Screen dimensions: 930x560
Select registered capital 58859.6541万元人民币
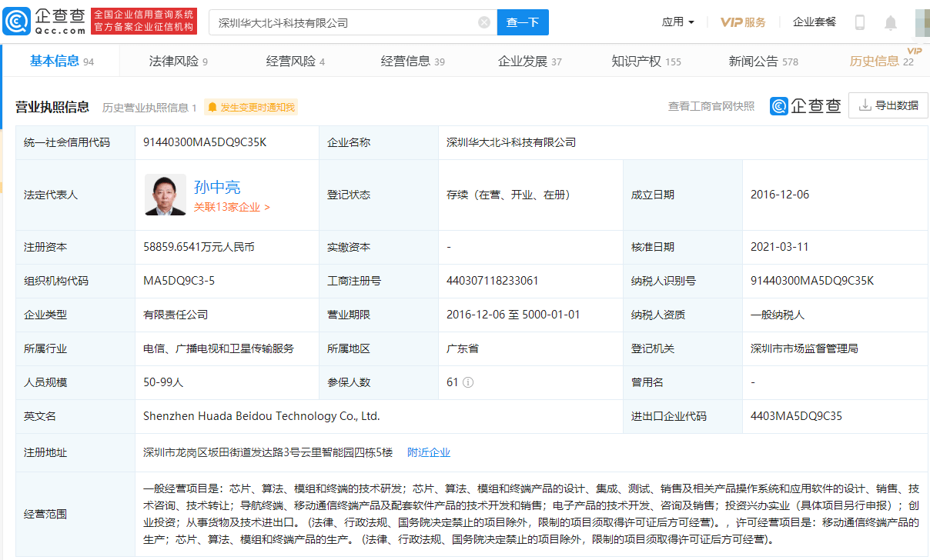(x=199, y=247)
